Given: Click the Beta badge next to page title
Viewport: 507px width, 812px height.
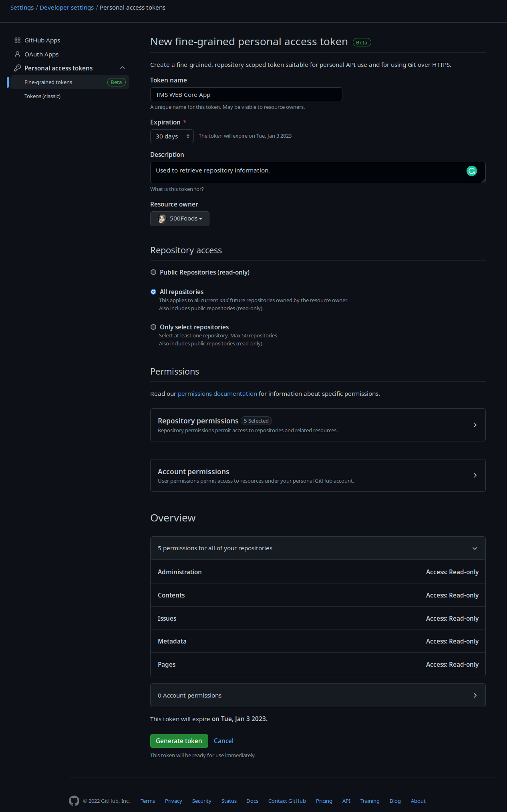Looking at the screenshot, I should 362,42.
